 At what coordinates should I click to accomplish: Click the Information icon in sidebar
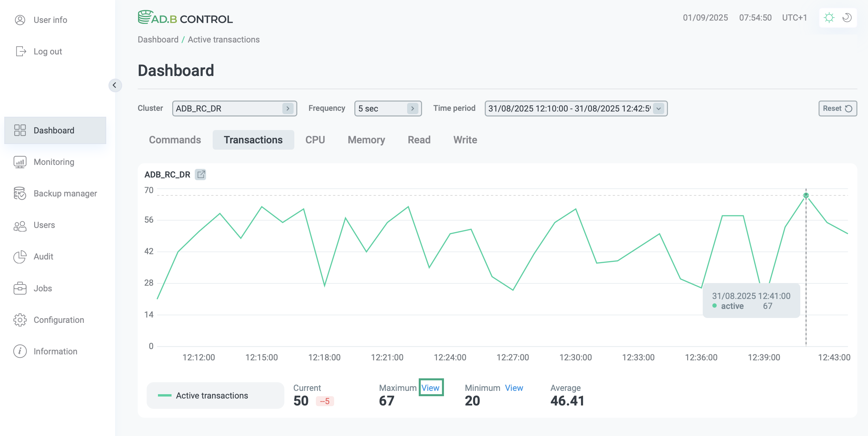[20, 351]
